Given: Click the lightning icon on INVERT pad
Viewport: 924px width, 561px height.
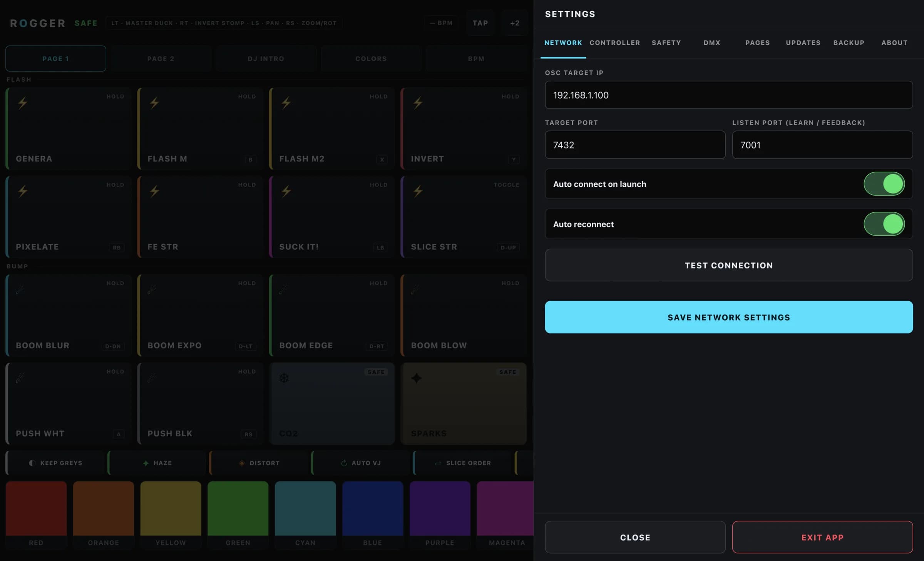Looking at the screenshot, I should (418, 103).
